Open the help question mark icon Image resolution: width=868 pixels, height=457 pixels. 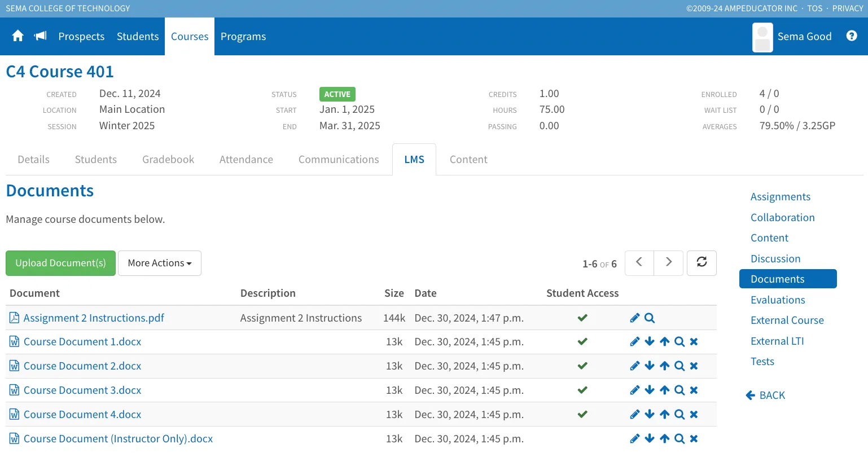coord(852,36)
